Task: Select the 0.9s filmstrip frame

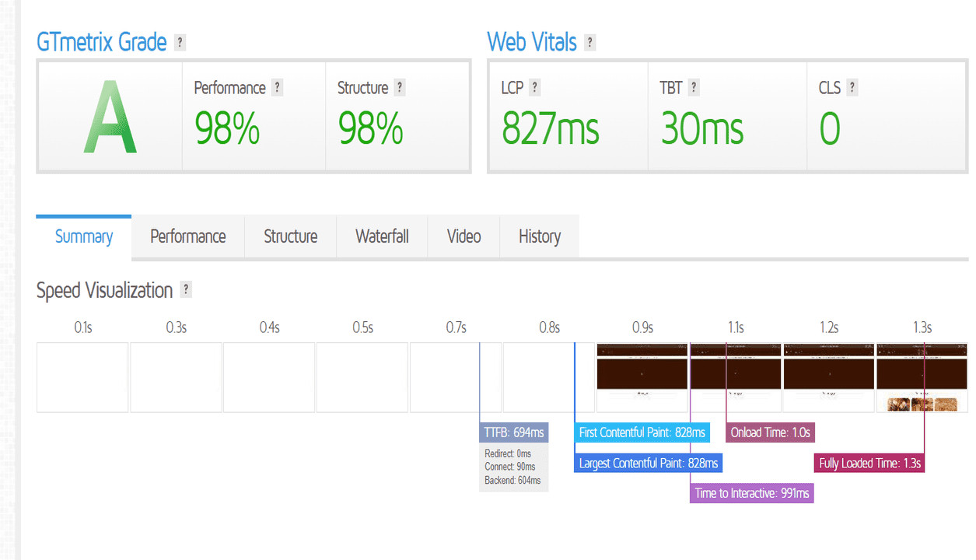Action: click(642, 377)
